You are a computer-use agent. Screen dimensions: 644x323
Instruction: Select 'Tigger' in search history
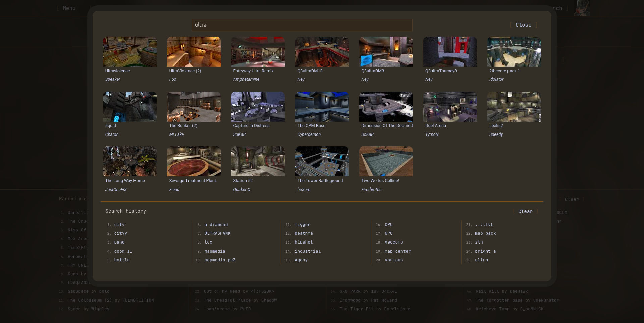[302, 225]
